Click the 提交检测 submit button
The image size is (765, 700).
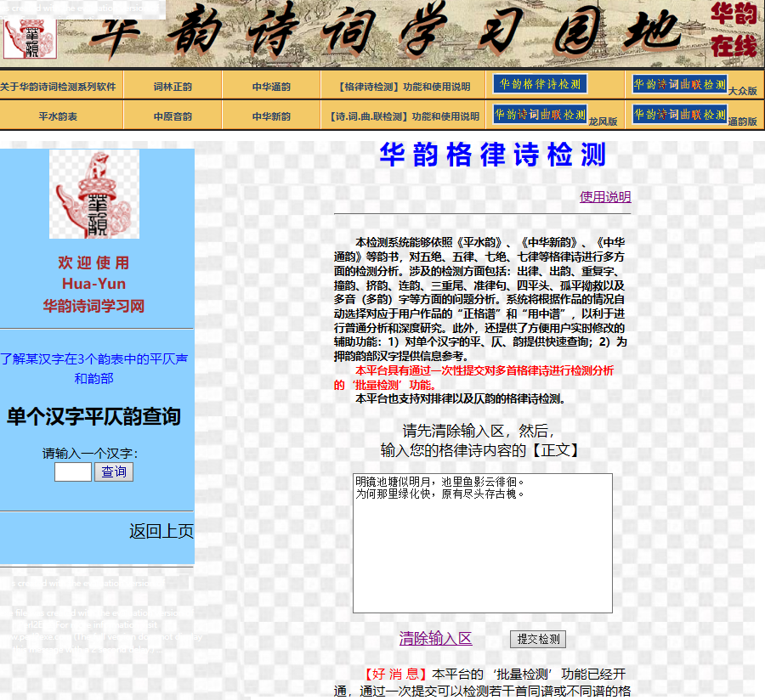coord(538,639)
